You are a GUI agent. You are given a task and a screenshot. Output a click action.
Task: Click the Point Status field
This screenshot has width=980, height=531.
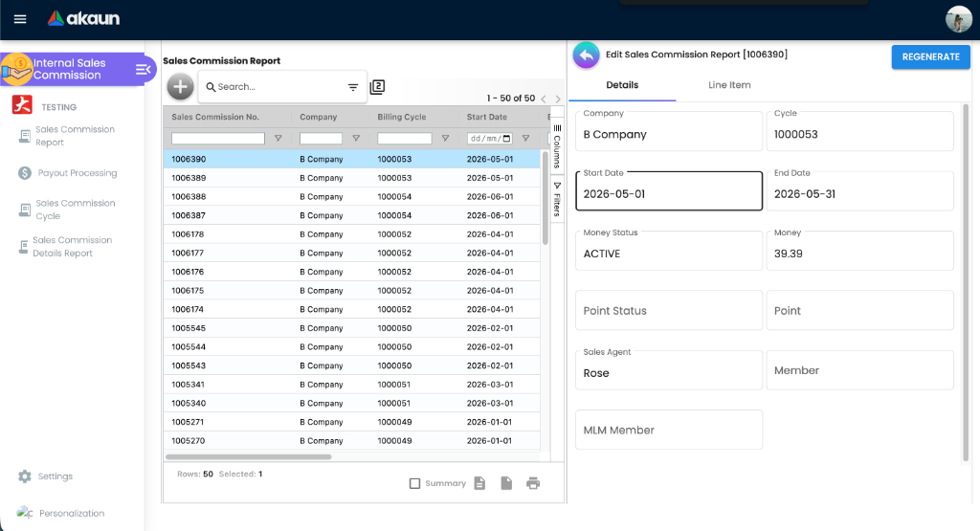tap(669, 311)
